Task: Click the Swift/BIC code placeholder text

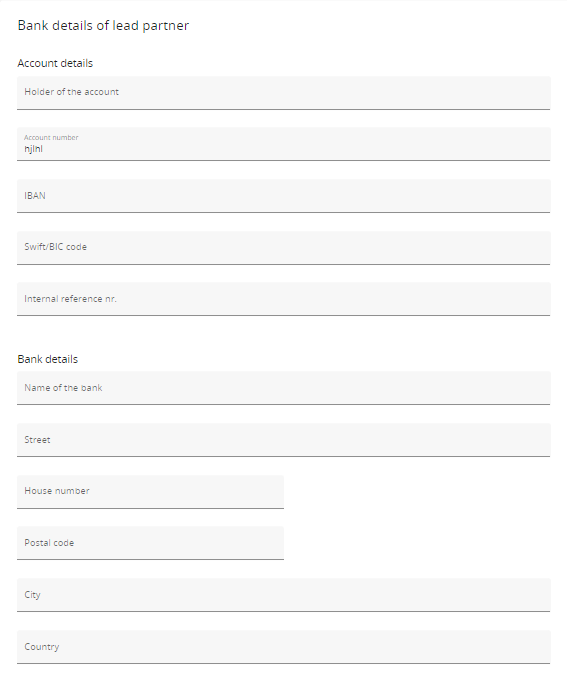Action: click(55, 247)
